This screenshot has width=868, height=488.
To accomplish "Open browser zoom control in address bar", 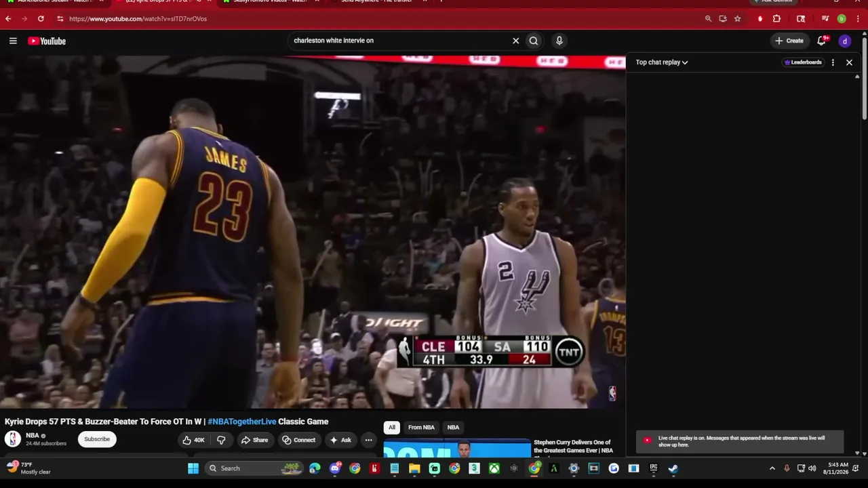I will pos(708,19).
